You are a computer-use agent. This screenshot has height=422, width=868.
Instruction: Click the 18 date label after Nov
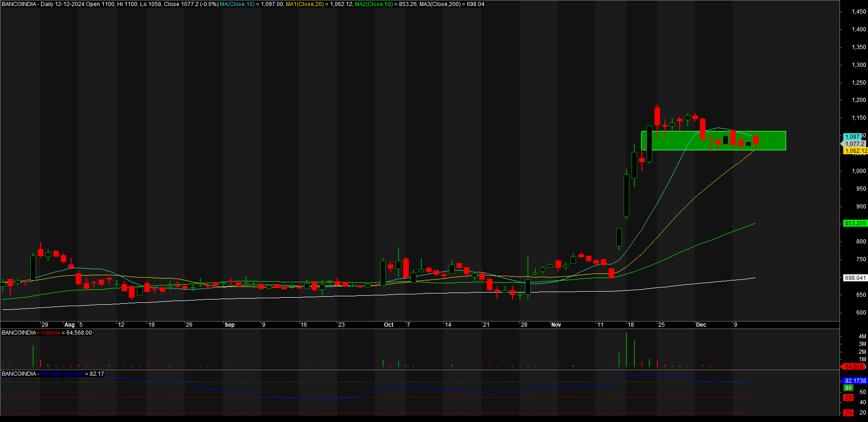point(631,325)
